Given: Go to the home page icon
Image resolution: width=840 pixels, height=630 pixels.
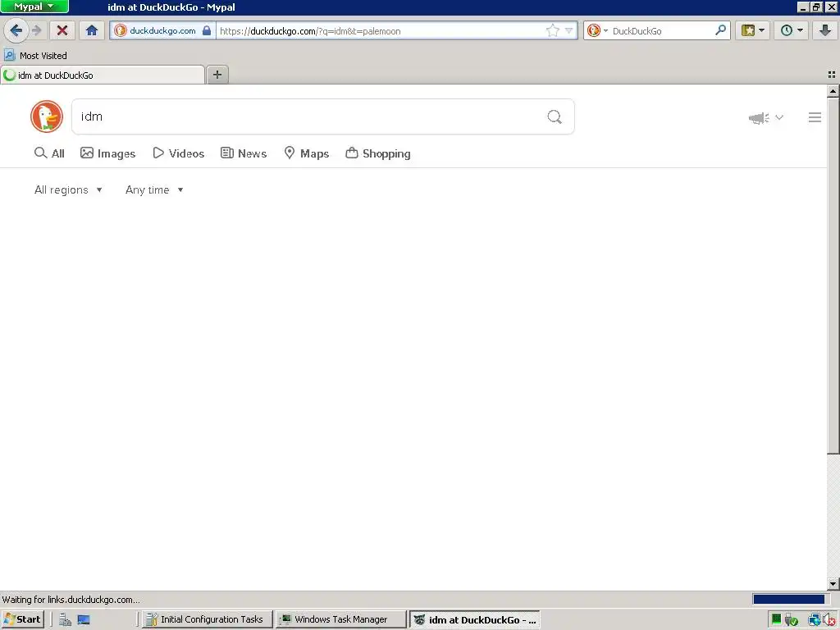Looking at the screenshot, I should (x=92, y=30).
